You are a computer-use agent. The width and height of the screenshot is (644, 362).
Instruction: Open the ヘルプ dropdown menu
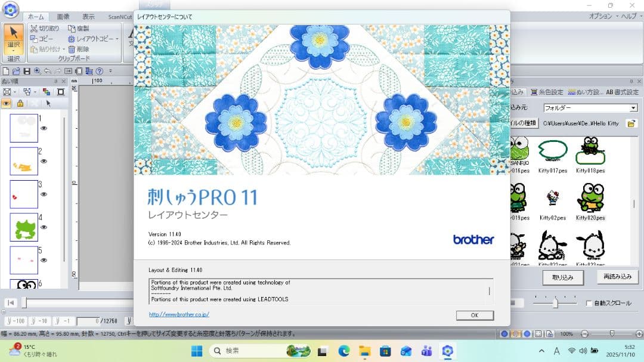[x=631, y=16]
